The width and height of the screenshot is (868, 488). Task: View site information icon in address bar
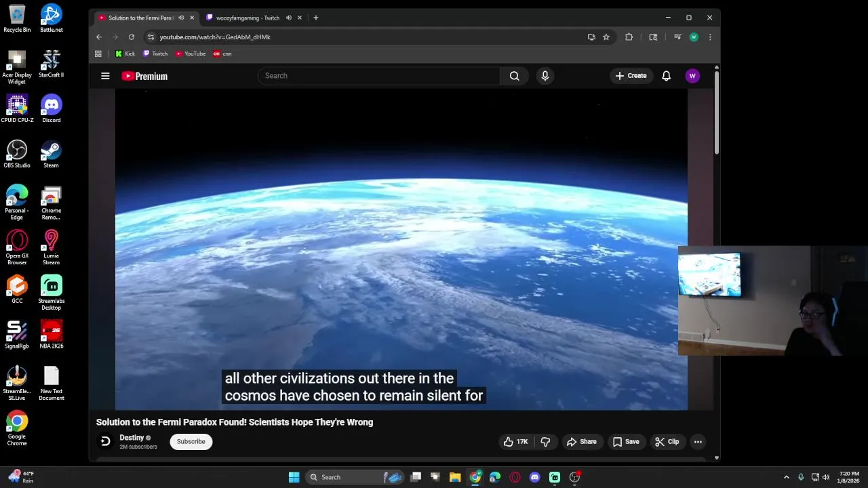[151, 37]
